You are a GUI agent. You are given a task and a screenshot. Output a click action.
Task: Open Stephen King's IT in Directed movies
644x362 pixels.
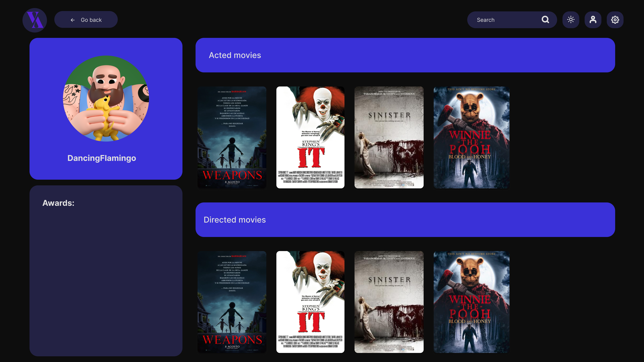pos(310,302)
